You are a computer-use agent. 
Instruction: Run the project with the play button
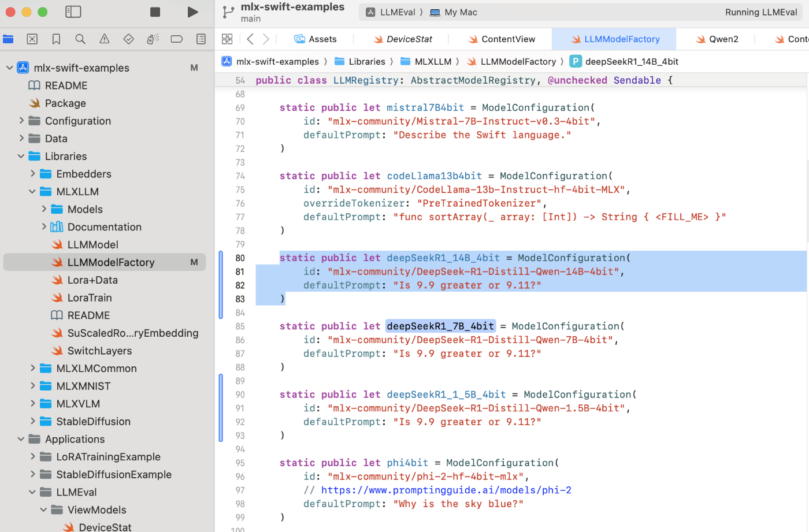tap(192, 12)
